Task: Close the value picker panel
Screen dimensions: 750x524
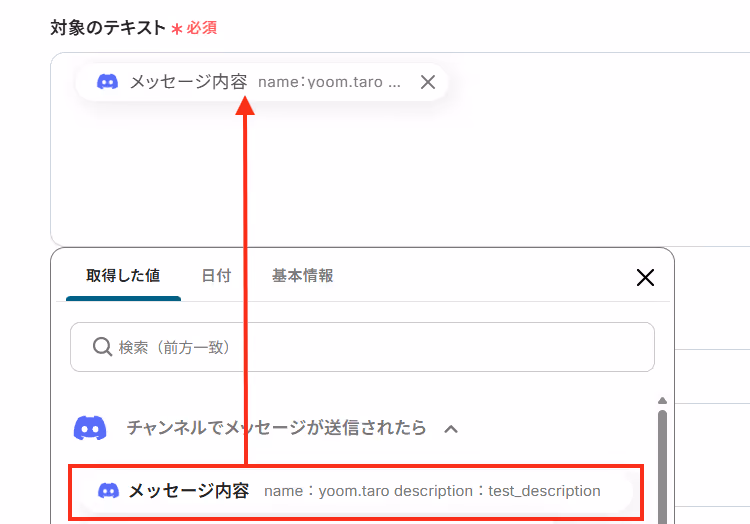Action: coord(645,277)
